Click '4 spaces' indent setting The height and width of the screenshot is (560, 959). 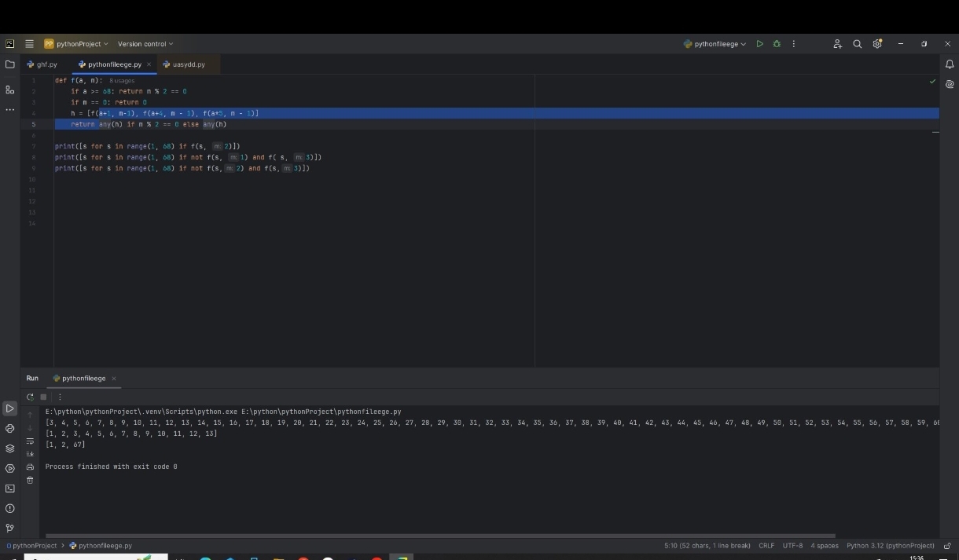pos(825,546)
